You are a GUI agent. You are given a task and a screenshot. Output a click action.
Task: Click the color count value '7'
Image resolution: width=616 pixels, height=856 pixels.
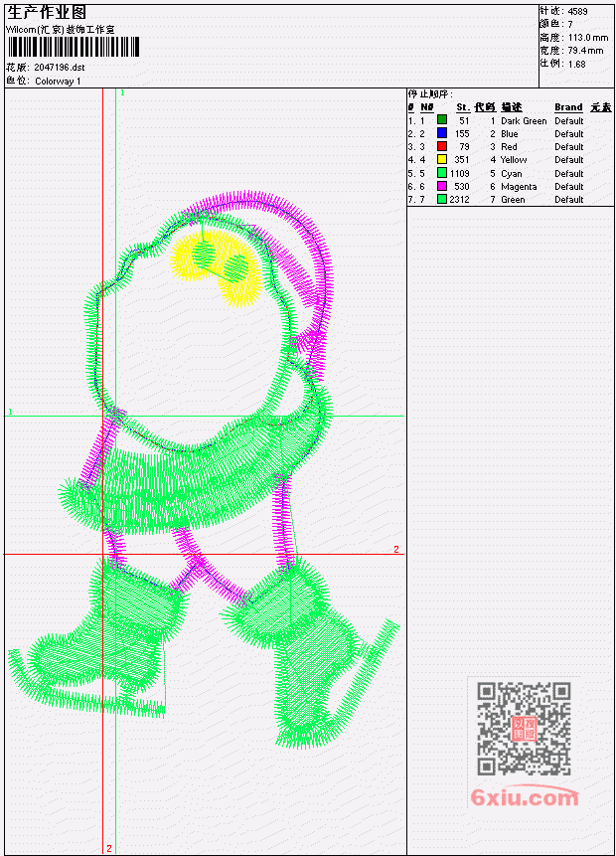(570, 24)
